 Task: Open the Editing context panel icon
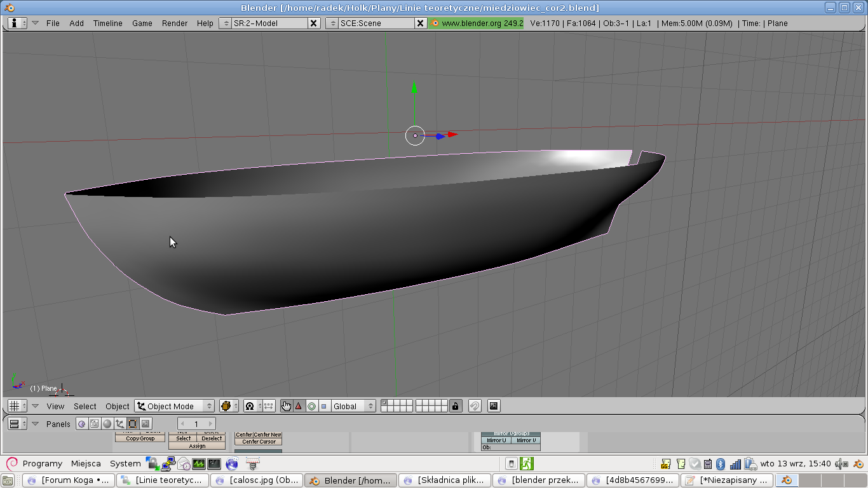pyautogui.click(x=132, y=424)
